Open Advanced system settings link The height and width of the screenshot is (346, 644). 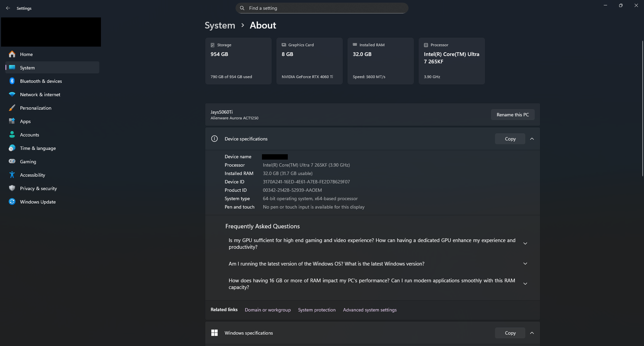click(x=370, y=310)
